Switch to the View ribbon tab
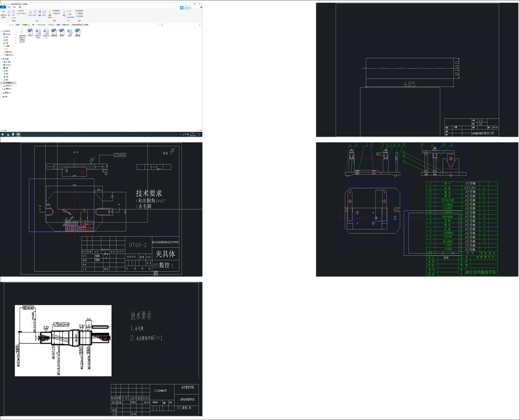The image size is (520, 420). 20,7
